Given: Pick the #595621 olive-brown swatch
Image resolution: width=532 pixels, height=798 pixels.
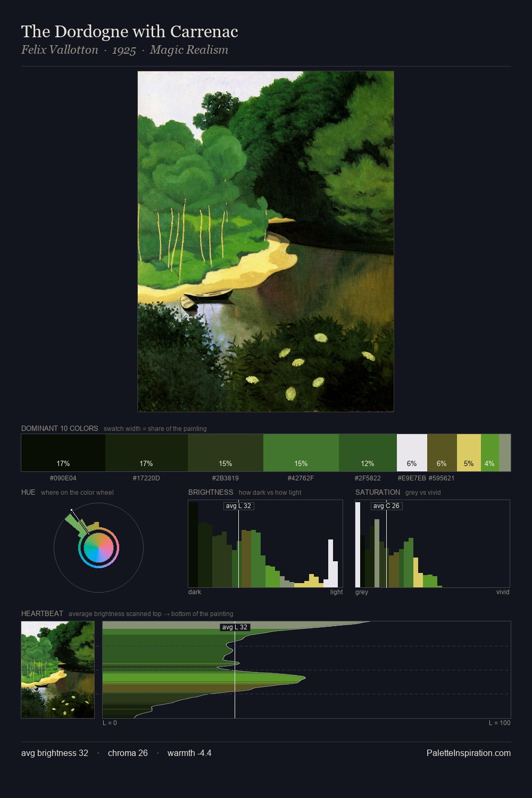Looking at the screenshot, I should 442,453.
